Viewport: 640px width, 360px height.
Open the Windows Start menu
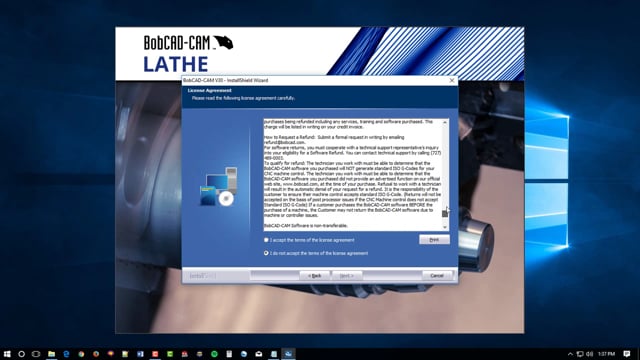pos(7,354)
